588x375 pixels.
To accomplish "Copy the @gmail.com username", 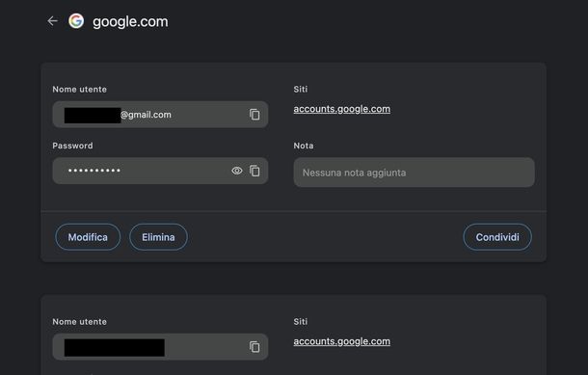I will tap(254, 115).
